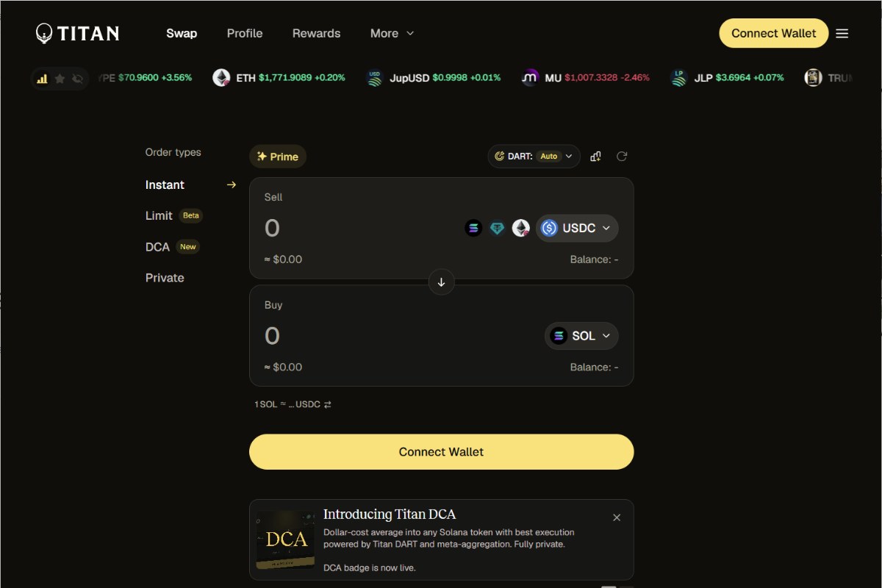Expand the More navigation menu
The width and height of the screenshot is (882, 588).
[392, 34]
